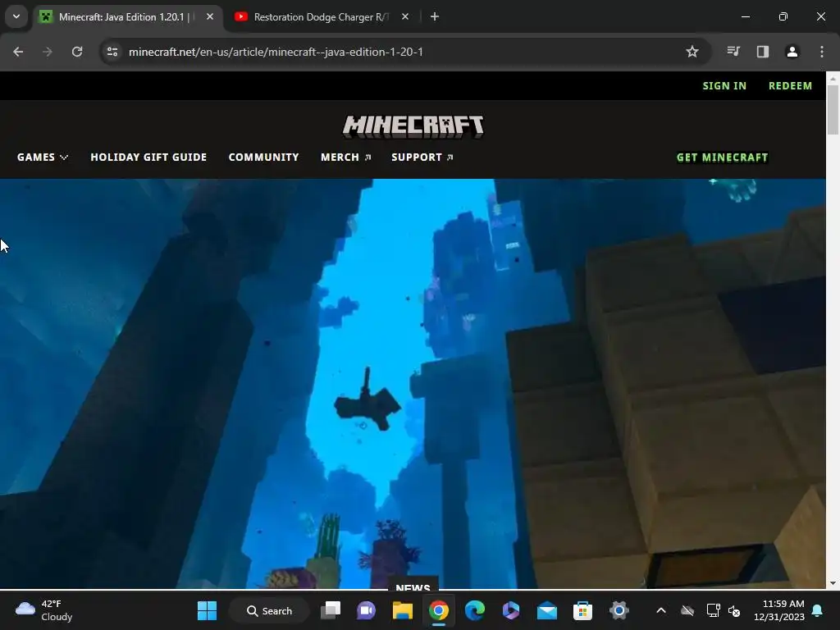
Task: Open the Chrome profile icon
Action: pyautogui.click(x=792, y=52)
